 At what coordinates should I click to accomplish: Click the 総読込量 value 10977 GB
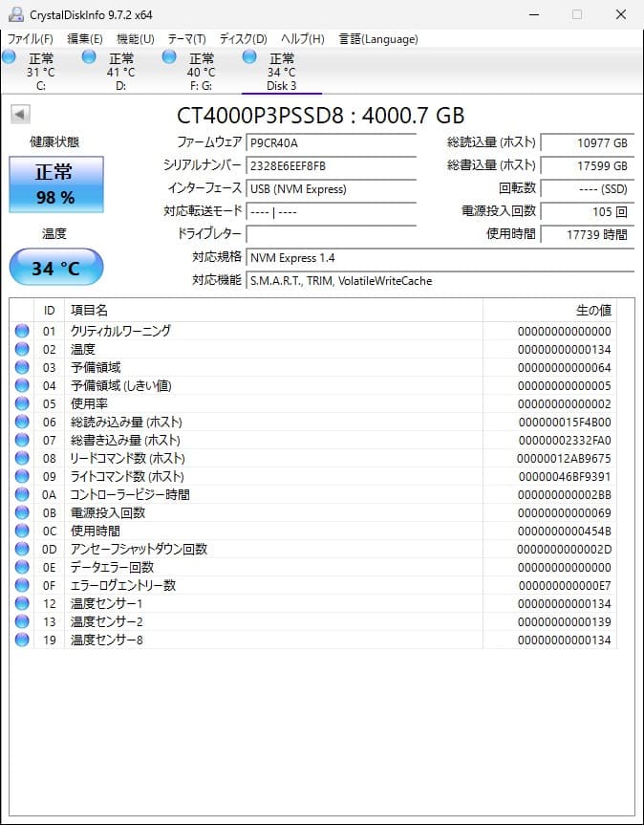(588, 142)
